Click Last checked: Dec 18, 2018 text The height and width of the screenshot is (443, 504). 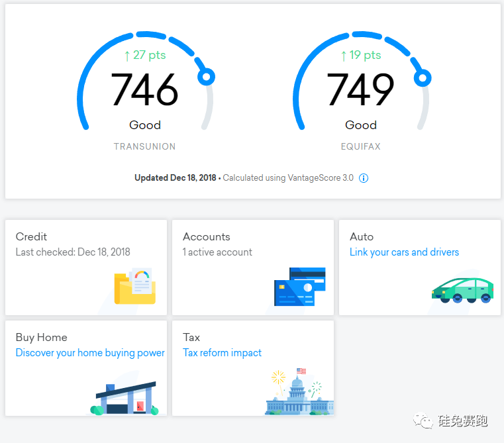[73, 252]
